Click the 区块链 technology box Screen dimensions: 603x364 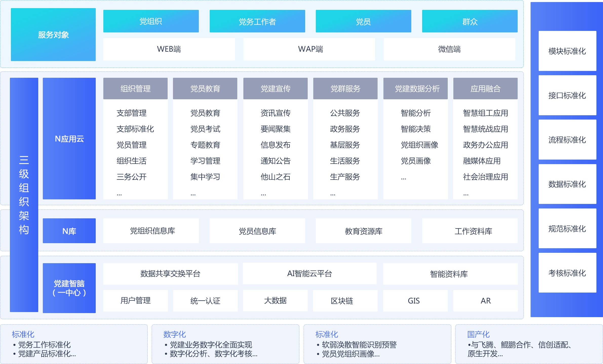click(x=342, y=301)
